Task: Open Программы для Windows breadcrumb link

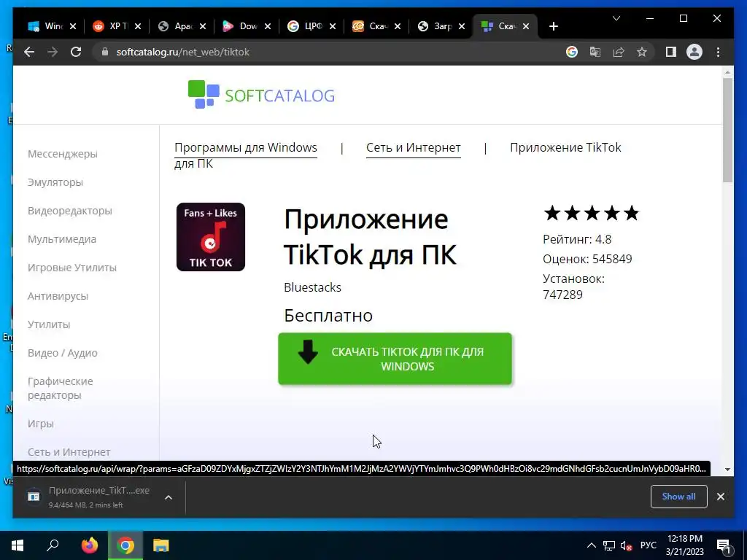Action: point(246,147)
